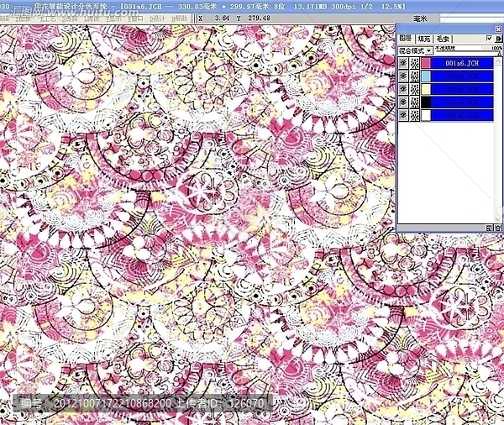Click the yellow layer's transparency grid icon
This screenshot has width=504, height=425.
[415, 89]
